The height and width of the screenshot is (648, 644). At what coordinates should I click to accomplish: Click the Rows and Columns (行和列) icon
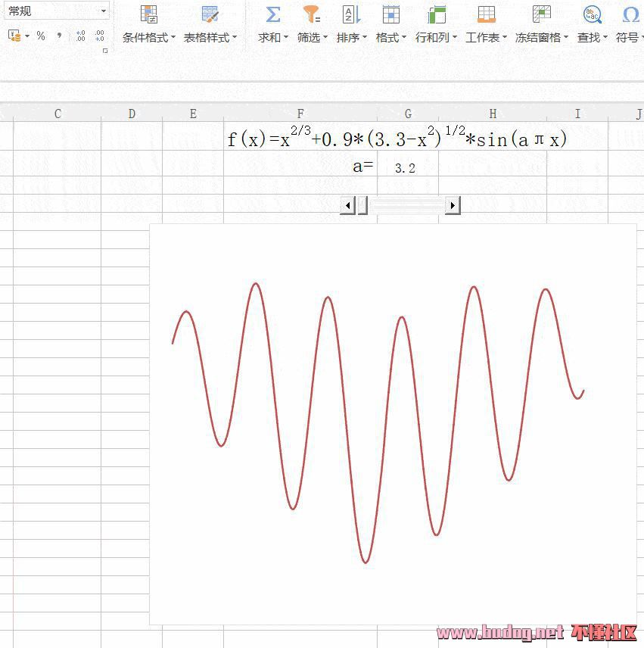coord(436,14)
